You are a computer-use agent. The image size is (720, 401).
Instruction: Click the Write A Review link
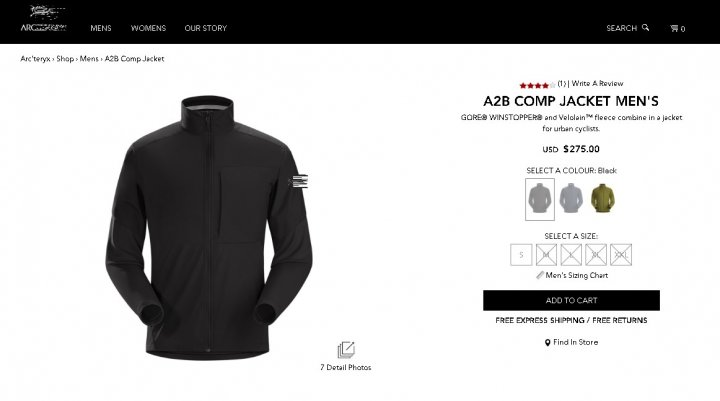597,83
